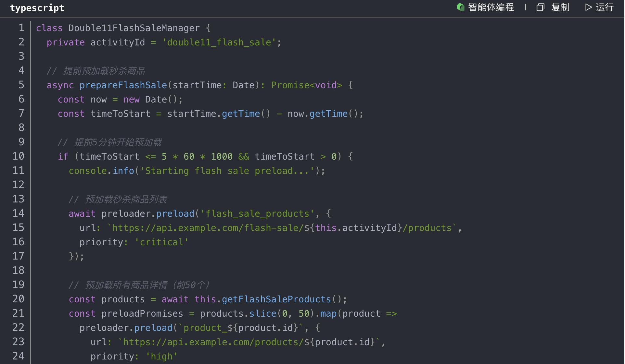Place cursor on prepareFlashSale method name
The height and width of the screenshot is (364, 625).
tap(123, 85)
